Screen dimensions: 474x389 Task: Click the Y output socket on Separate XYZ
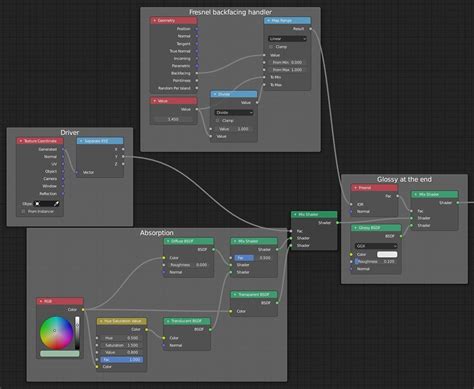pyautogui.click(x=123, y=156)
